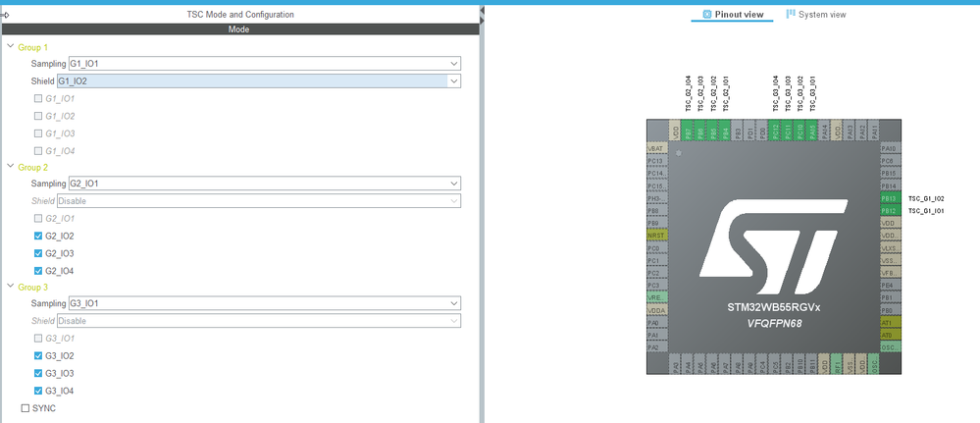Select the PA10 pin
Viewport: 980px width, 423px height.
click(890, 149)
